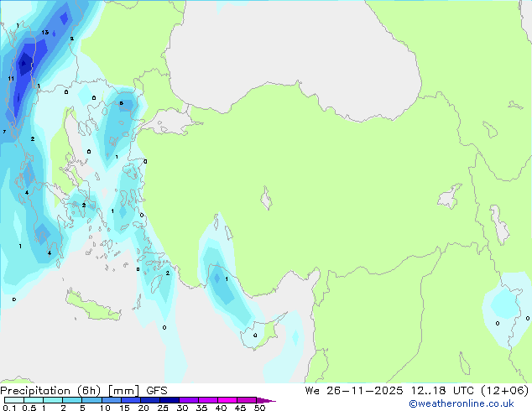Click the legend label '25'
The width and height of the screenshot is (532, 411).
pyautogui.click(x=163, y=408)
